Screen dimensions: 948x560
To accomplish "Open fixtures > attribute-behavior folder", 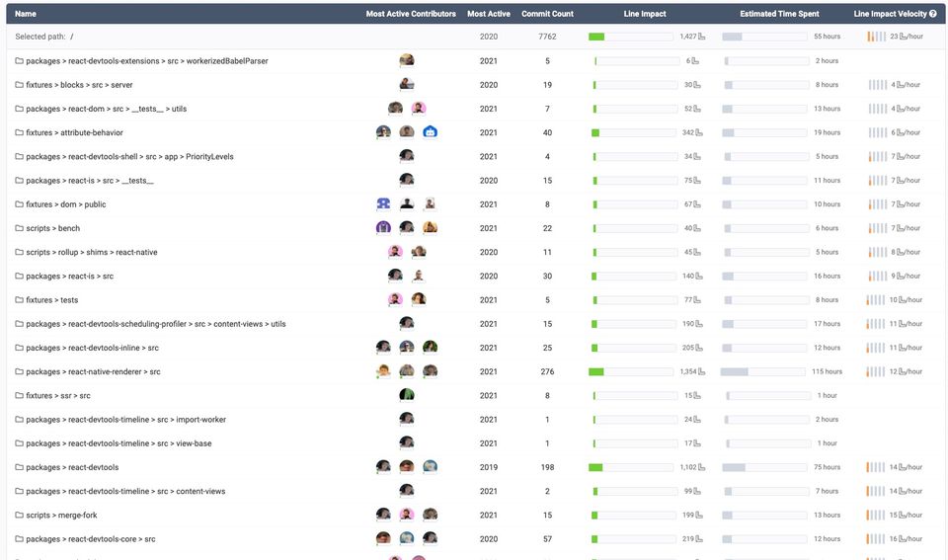I will coord(74,132).
